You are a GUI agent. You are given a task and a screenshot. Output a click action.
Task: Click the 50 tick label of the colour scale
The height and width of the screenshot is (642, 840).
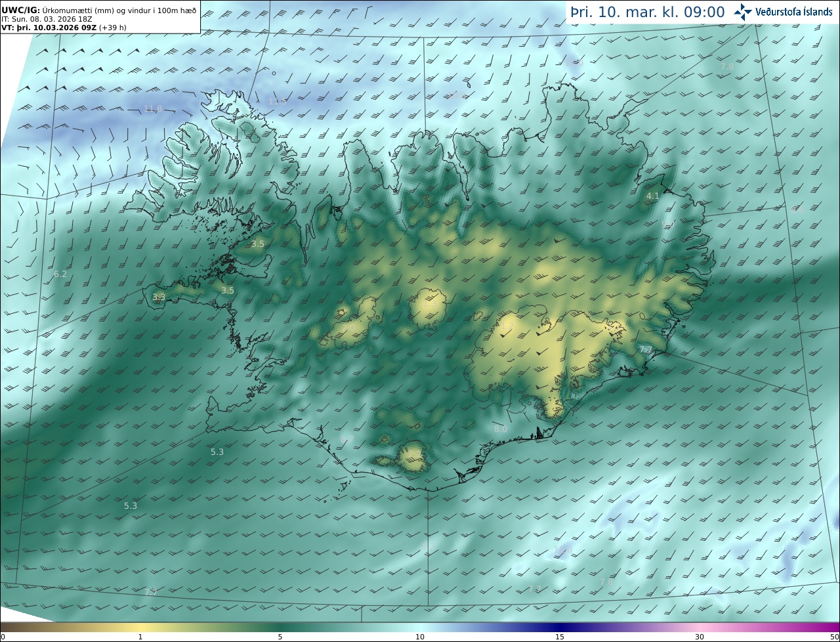pyautogui.click(x=834, y=637)
